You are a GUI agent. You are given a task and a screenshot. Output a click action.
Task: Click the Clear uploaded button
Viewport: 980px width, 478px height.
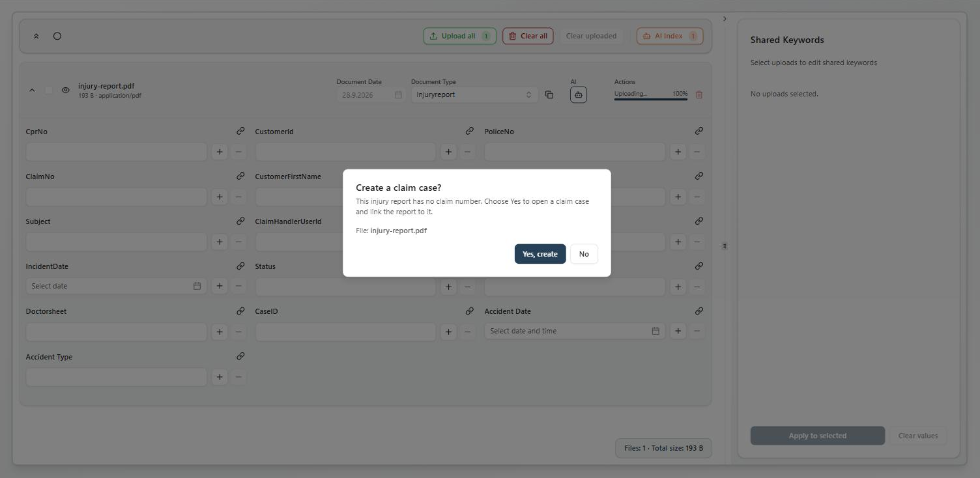click(591, 36)
